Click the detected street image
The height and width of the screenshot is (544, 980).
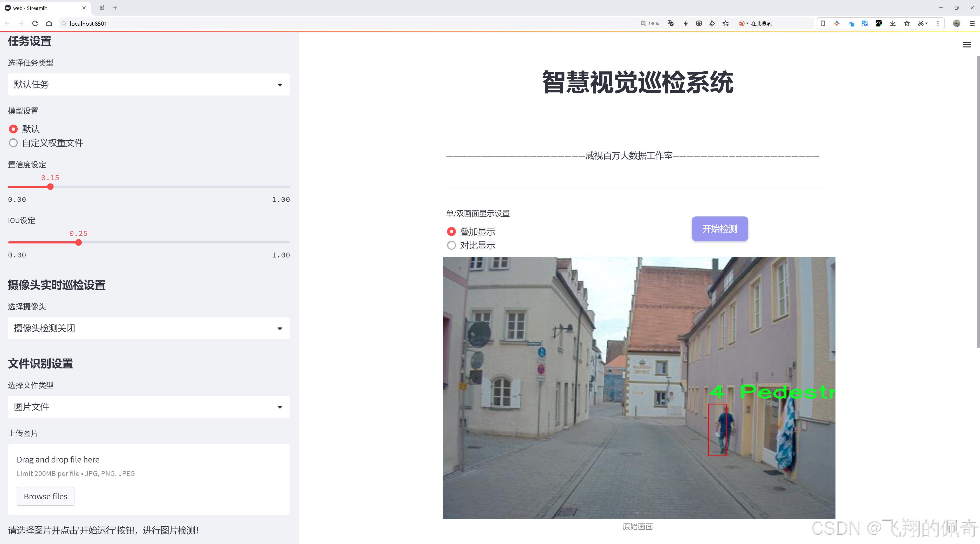pos(639,388)
